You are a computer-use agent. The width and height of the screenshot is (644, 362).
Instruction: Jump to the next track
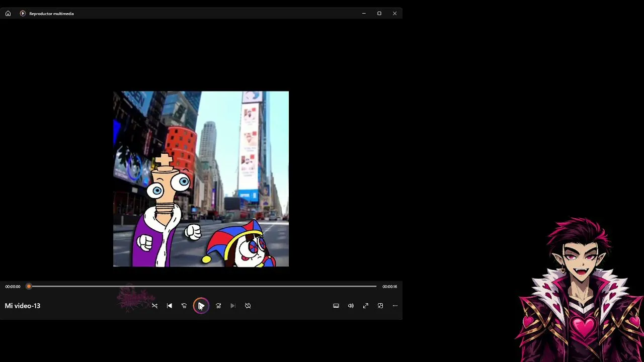click(233, 306)
